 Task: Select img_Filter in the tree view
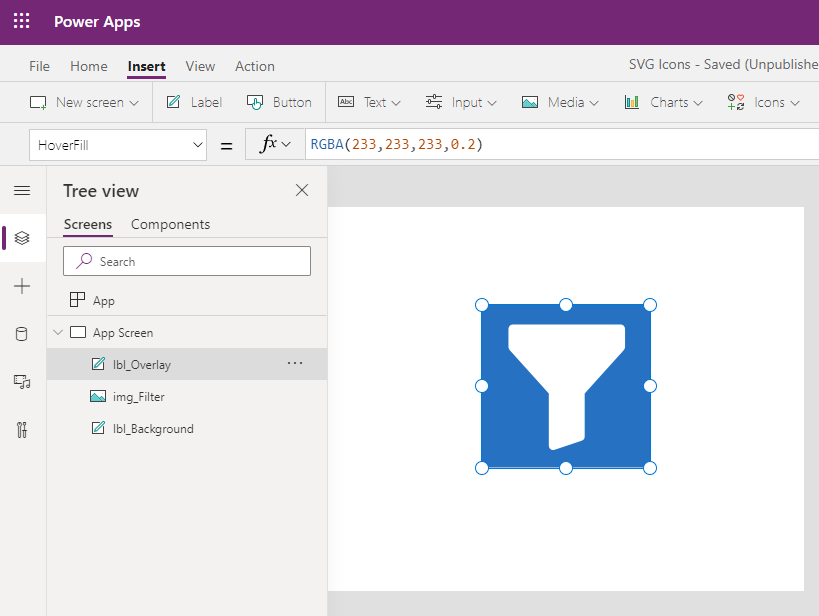coord(187,397)
